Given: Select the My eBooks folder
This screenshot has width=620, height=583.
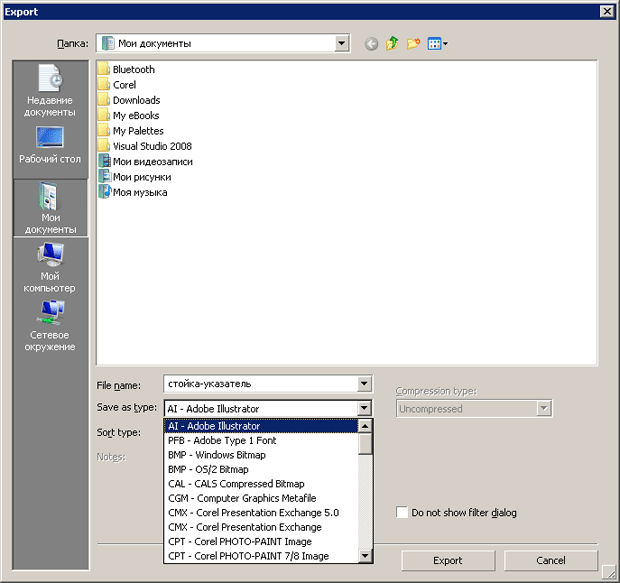Looking at the screenshot, I should pyautogui.click(x=129, y=115).
